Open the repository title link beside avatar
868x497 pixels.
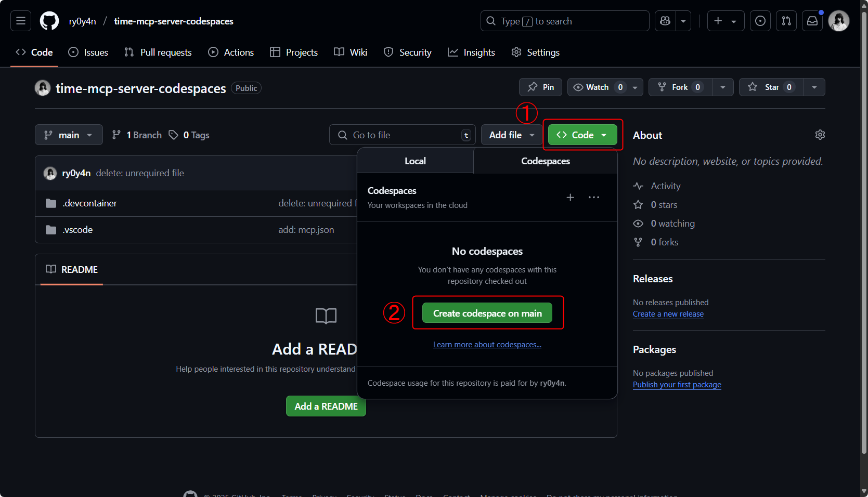[x=141, y=88]
